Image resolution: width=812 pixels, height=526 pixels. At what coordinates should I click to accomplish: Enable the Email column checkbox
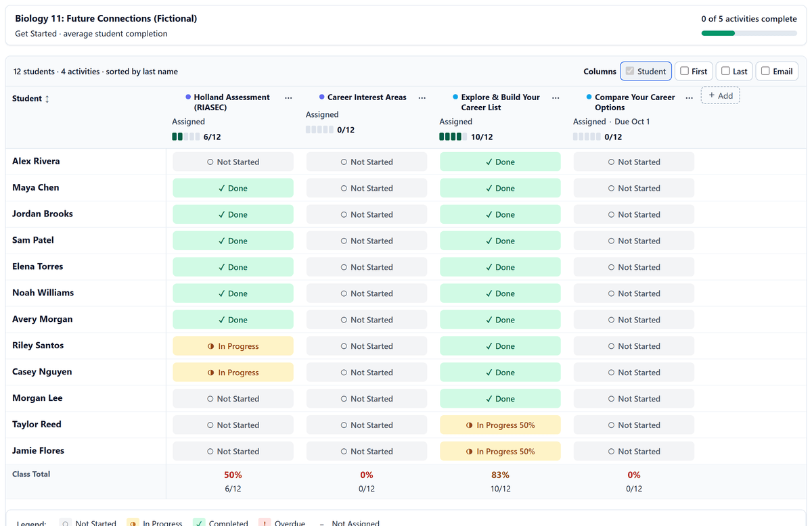765,71
